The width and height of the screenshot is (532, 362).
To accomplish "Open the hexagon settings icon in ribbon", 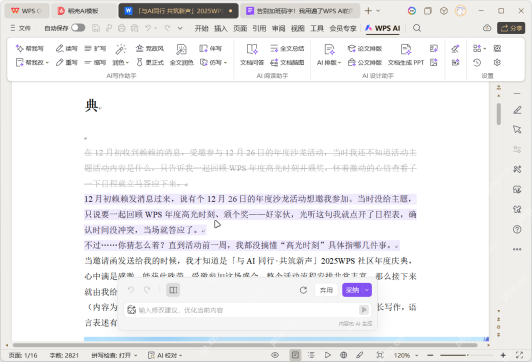I will tap(497, 62).
